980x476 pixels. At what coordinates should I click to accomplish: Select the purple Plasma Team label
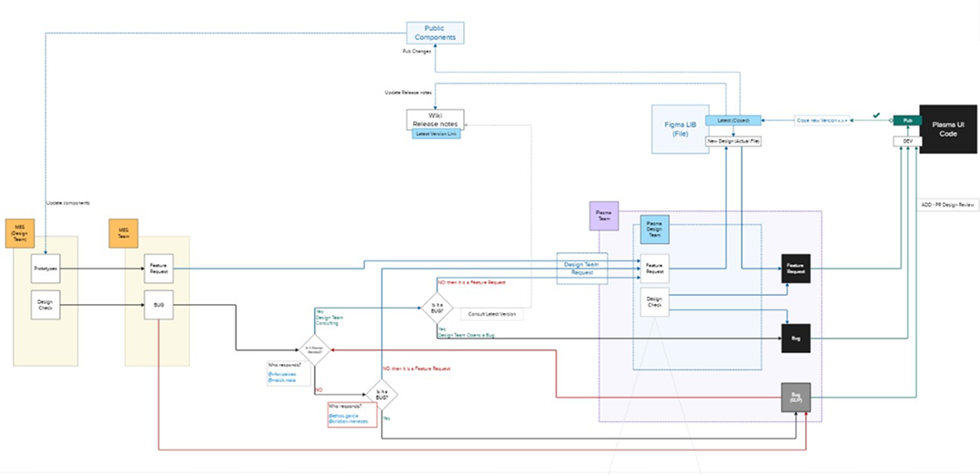pyautogui.click(x=603, y=216)
